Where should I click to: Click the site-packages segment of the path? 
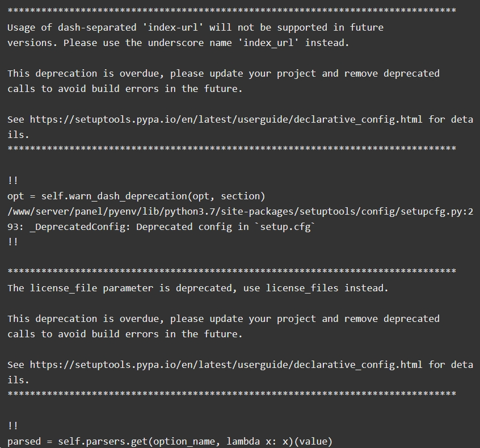coord(257,211)
